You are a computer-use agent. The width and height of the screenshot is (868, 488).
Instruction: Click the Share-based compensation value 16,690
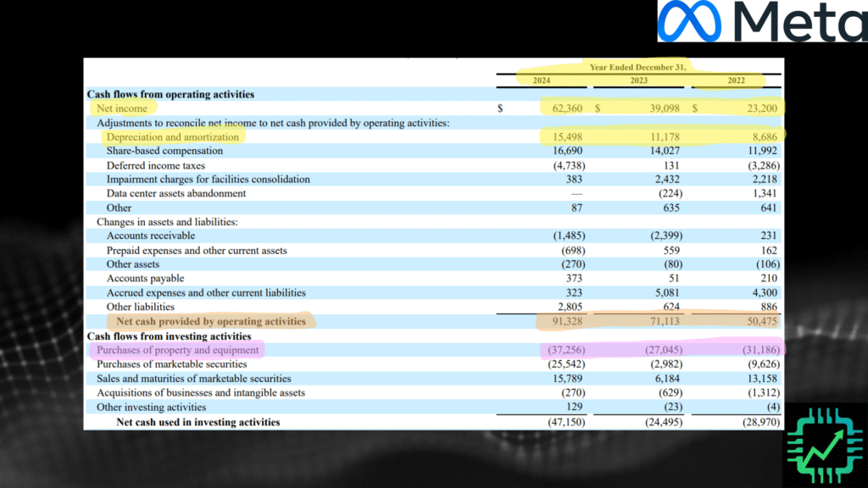(x=569, y=151)
